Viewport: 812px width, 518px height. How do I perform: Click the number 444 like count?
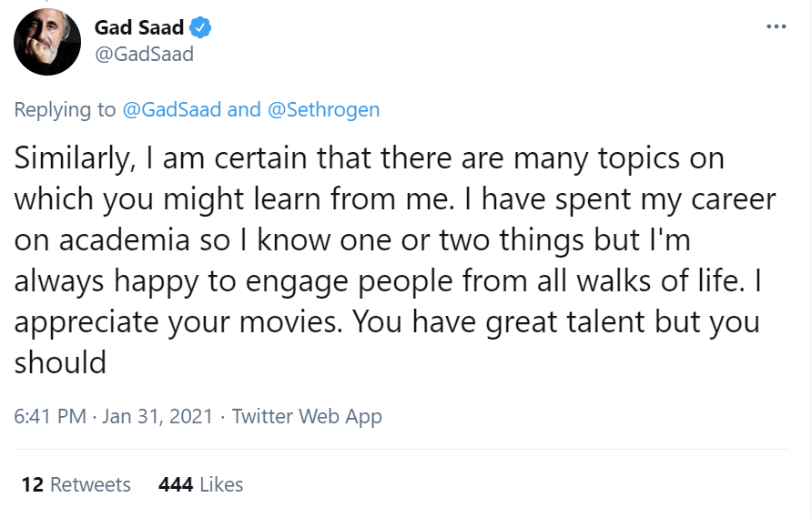pos(175,484)
